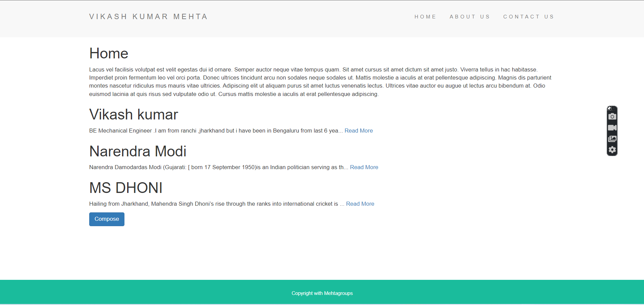The width and height of the screenshot is (644, 305).
Task: Follow Read More link for MS DHONI
Action: [x=360, y=204]
